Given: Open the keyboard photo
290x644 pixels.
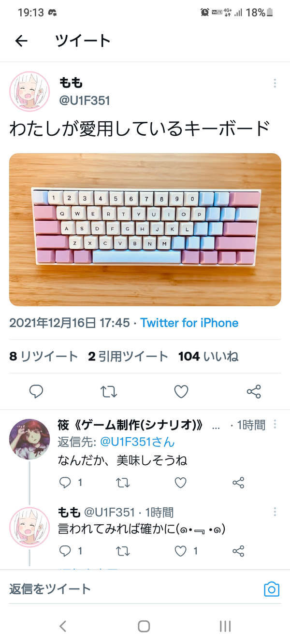Looking at the screenshot, I should point(145,229).
